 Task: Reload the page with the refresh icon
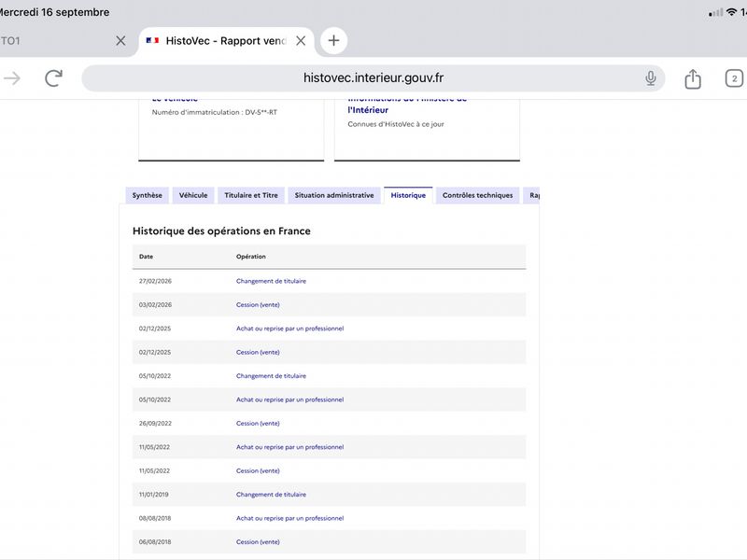point(54,78)
